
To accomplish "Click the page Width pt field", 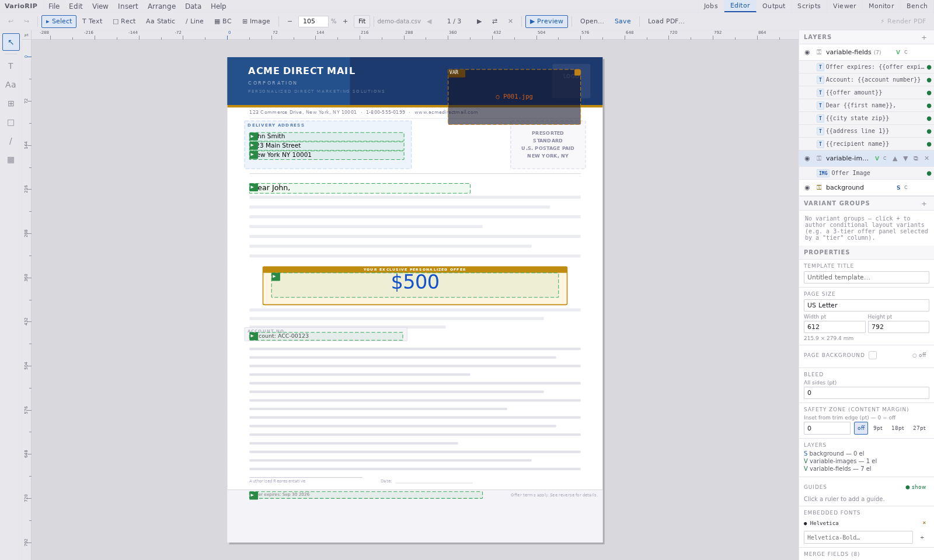I will [x=834, y=327].
